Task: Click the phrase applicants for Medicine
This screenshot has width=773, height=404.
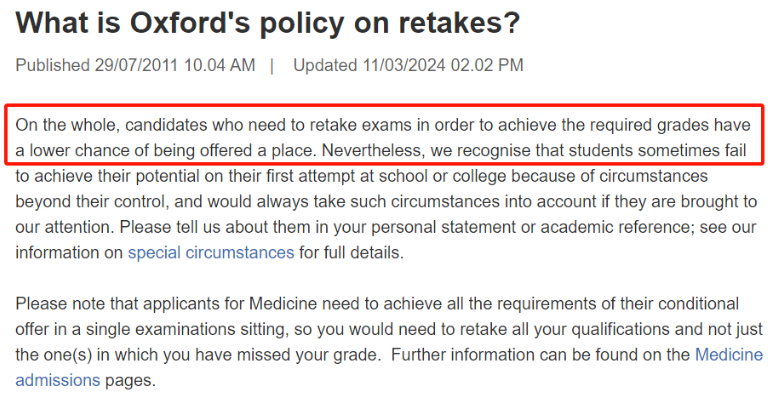Action: (230, 303)
